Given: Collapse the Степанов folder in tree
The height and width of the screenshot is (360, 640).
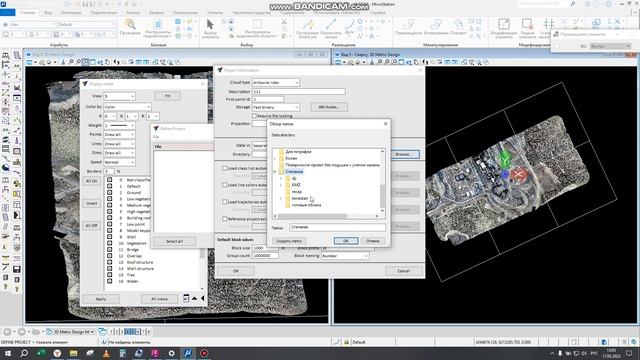Looking at the screenshot, I should [275, 172].
